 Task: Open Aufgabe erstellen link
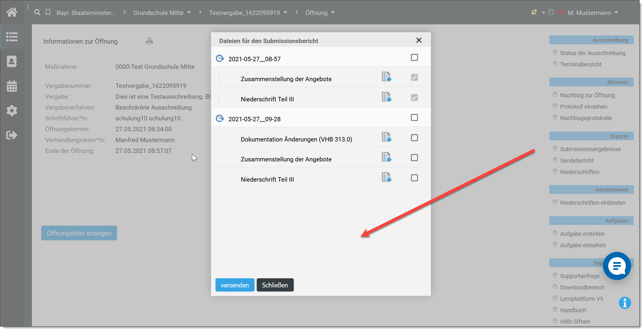(x=582, y=234)
